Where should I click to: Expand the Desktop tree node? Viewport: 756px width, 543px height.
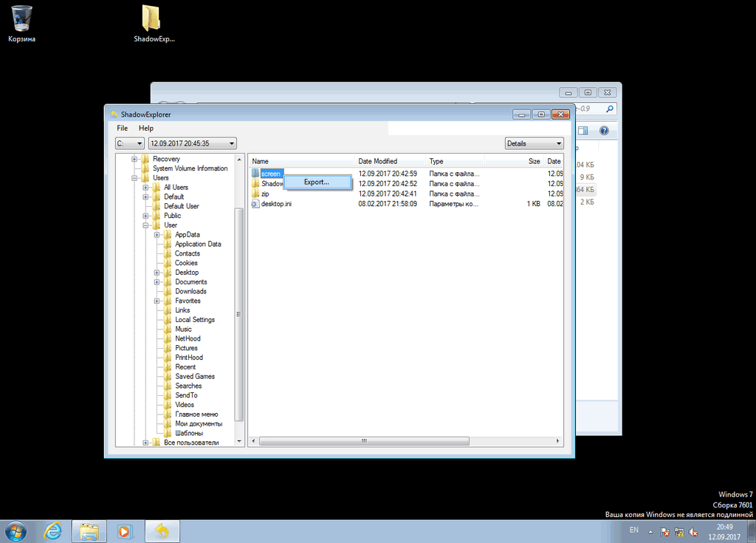(x=157, y=272)
